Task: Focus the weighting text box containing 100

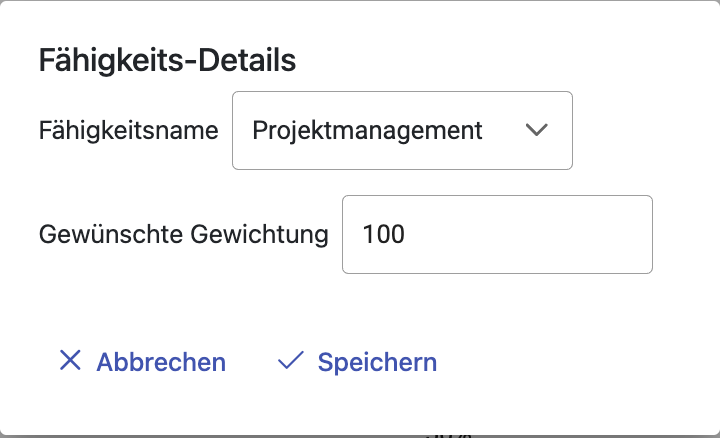Action: coord(497,234)
